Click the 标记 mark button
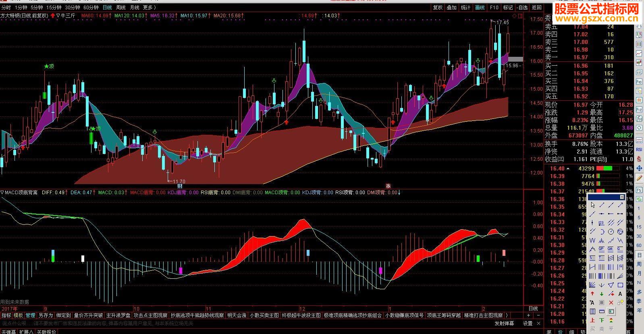This screenshot has width=644, height=334. [x=508, y=7]
